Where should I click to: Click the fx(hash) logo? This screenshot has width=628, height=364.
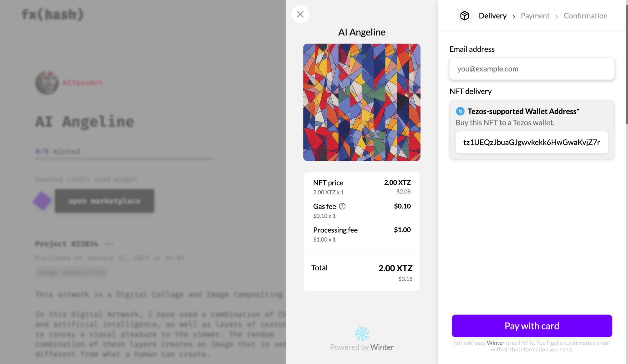53,14
